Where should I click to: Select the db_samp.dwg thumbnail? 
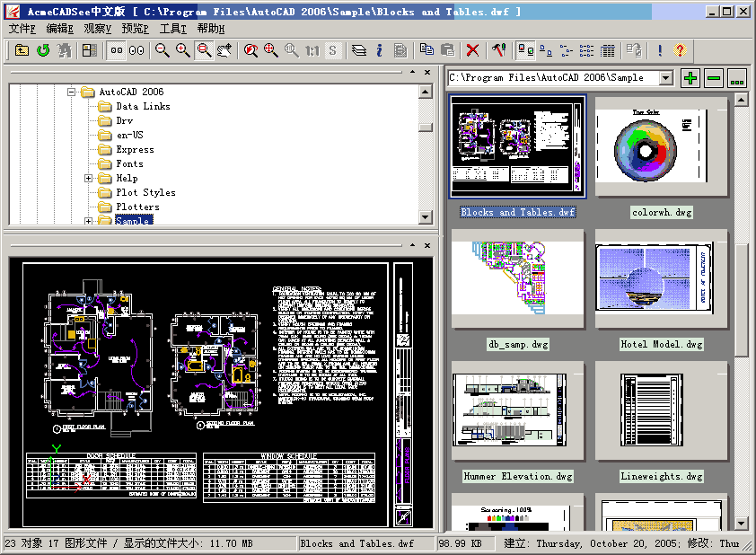point(518,279)
